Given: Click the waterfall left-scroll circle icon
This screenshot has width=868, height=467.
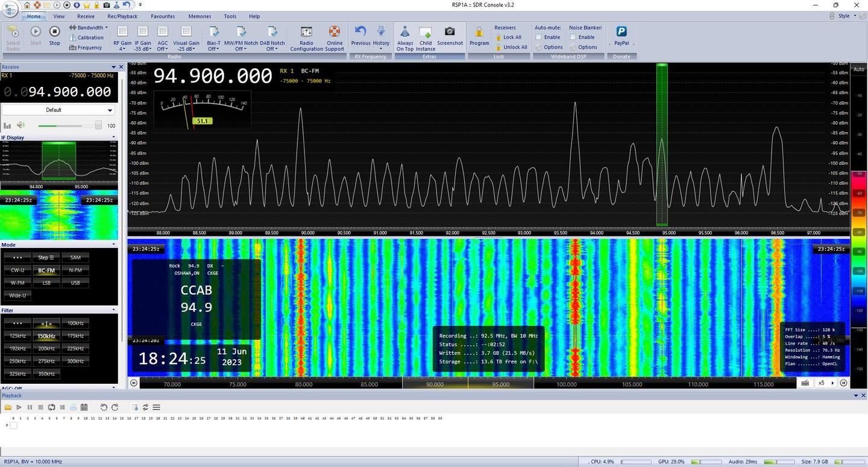Looking at the screenshot, I should [x=134, y=383].
